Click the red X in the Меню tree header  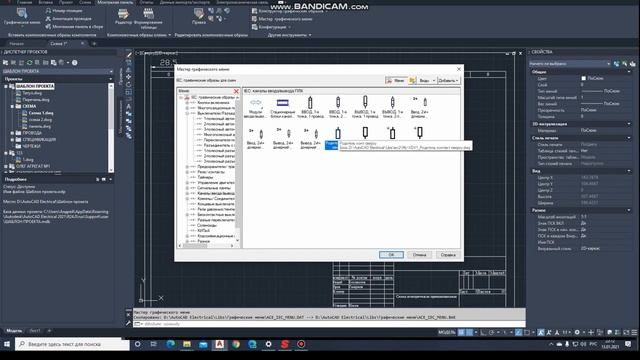(x=236, y=91)
